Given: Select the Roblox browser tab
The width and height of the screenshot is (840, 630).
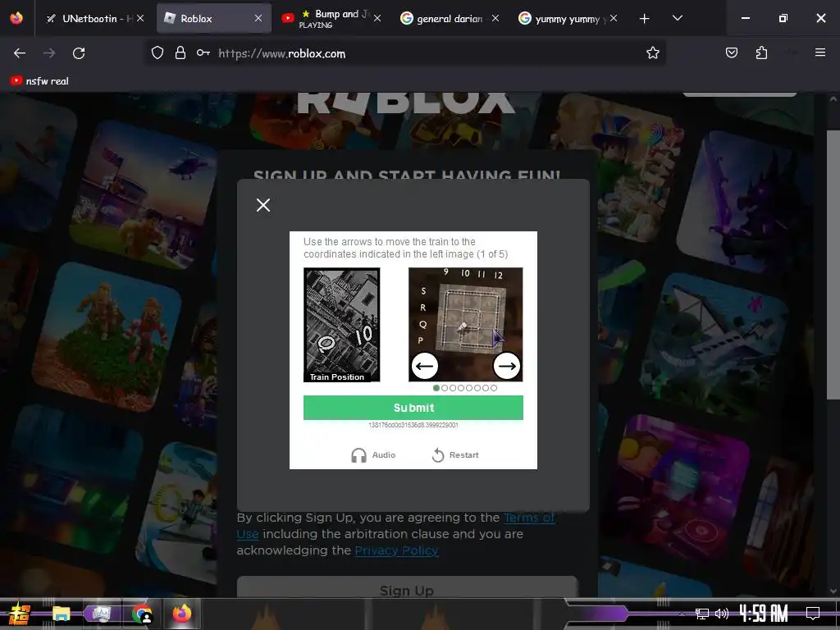Looking at the screenshot, I should coord(213,18).
